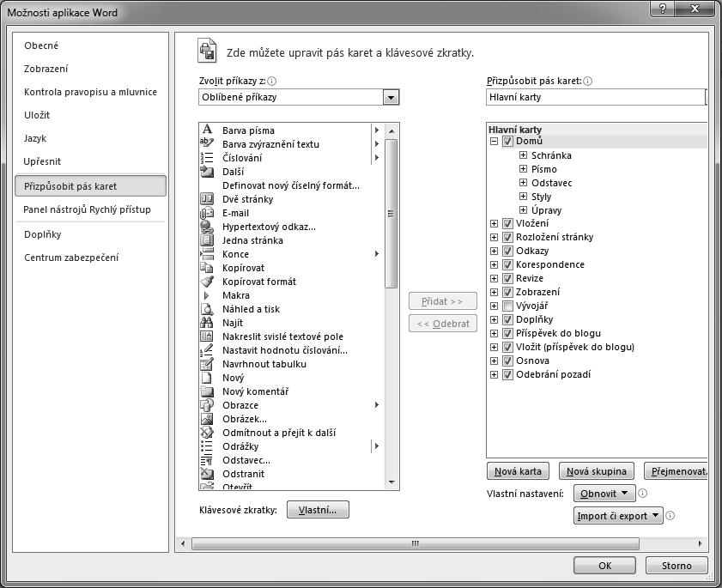The image size is (722, 588).
Task: Expand the Schránka group
Action: (x=523, y=155)
